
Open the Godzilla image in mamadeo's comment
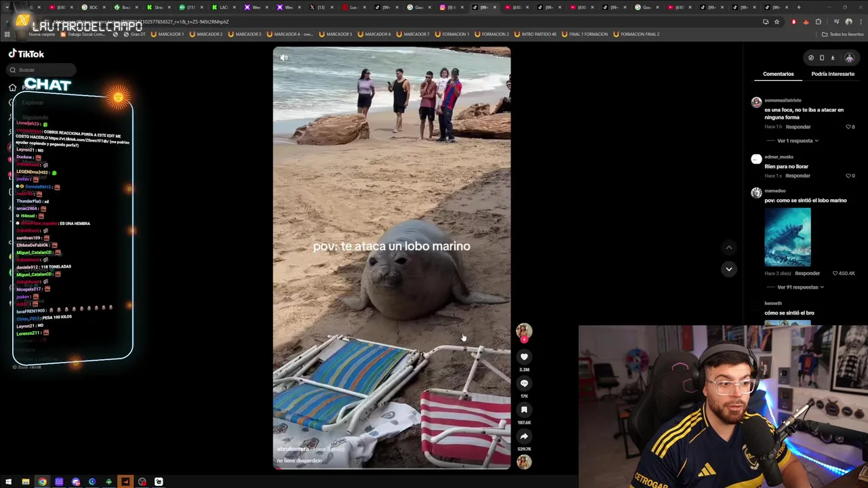[x=787, y=237]
